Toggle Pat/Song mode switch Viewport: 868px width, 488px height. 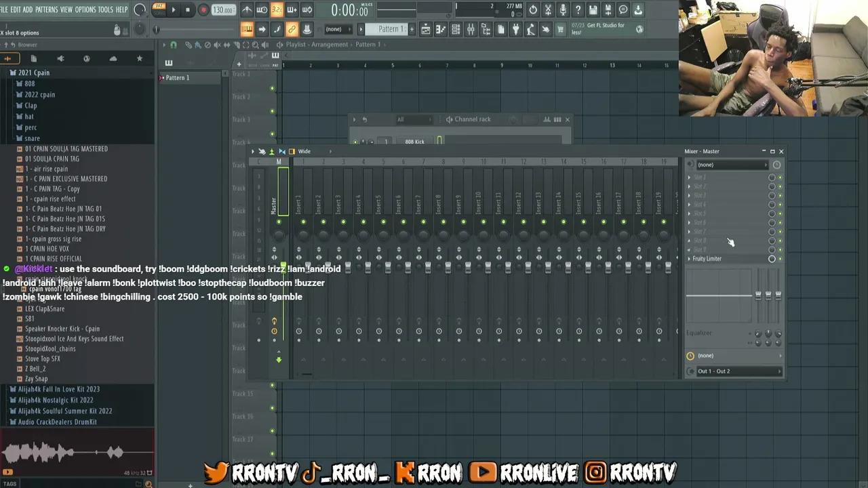coord(159,9)
